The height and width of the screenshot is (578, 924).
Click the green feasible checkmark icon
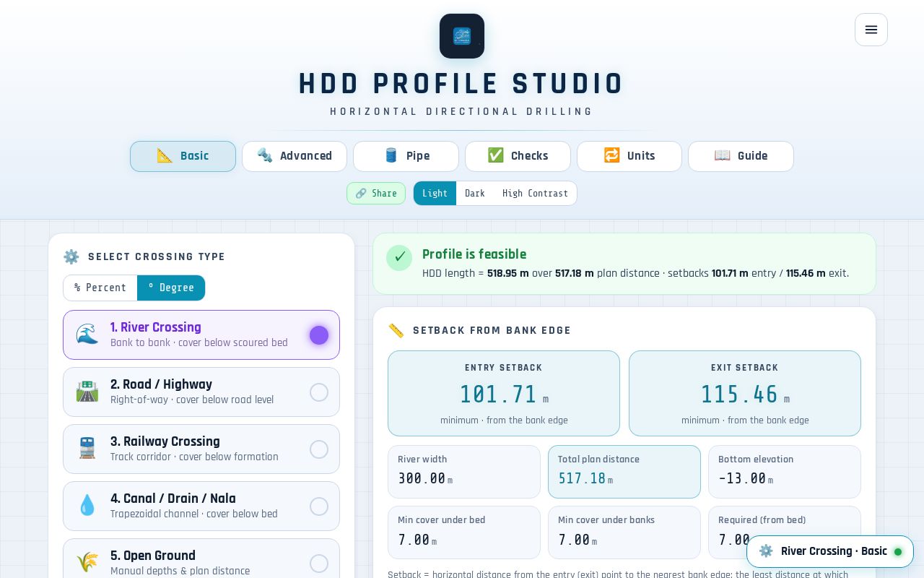click(399, 258)
